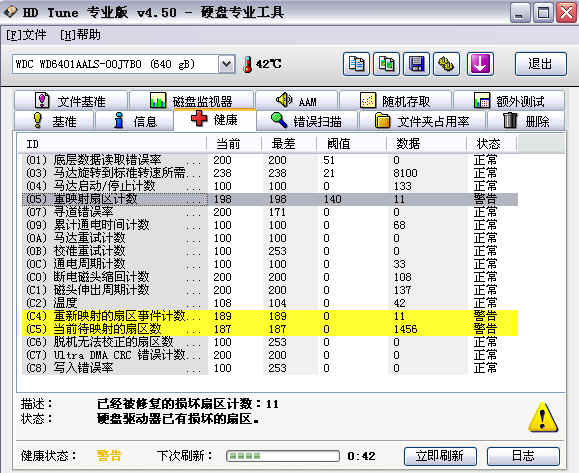The height and width of the screenshot is (473, 579).
Task: Select row (07) 寻道错误率
Action: point(270,212)
